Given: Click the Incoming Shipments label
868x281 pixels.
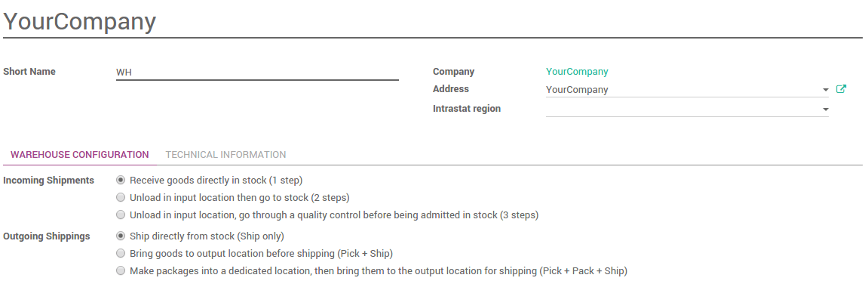Looking at the screenshot, I should [49, 180].
